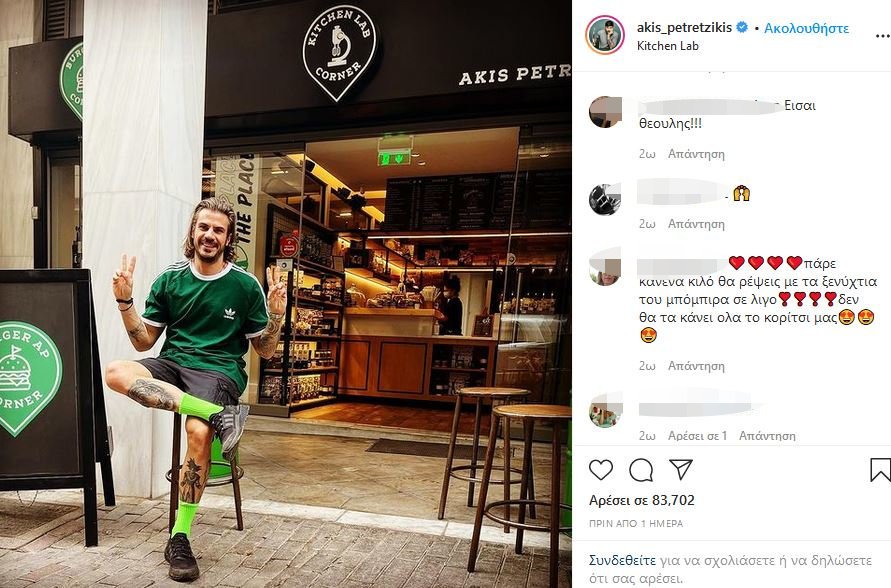Click the Συνδεθείτε login link

point(622,561)
